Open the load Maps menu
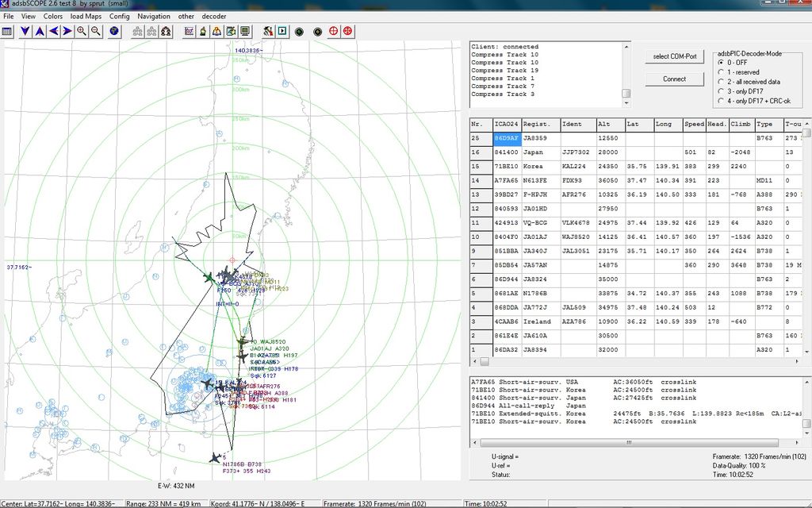The width and height of the screenshot is (812, 508). click(86, 16)
